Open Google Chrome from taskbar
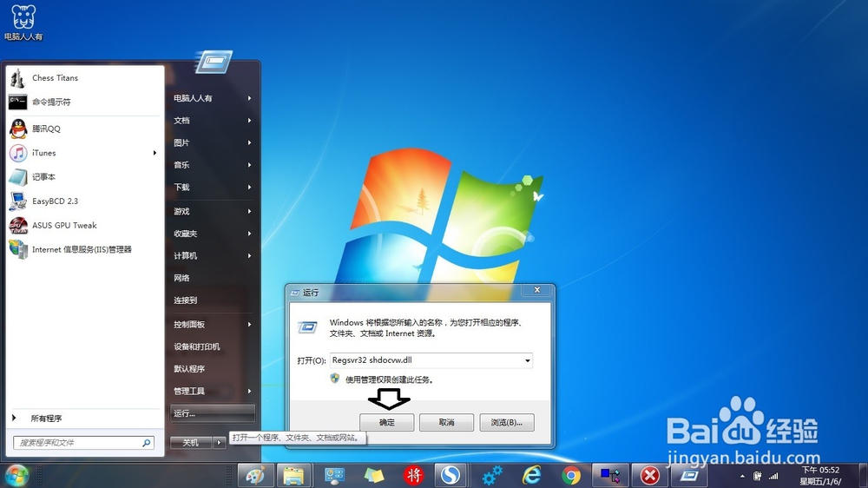868x488 pixels. pyautogui.click(x=571, y=476)
